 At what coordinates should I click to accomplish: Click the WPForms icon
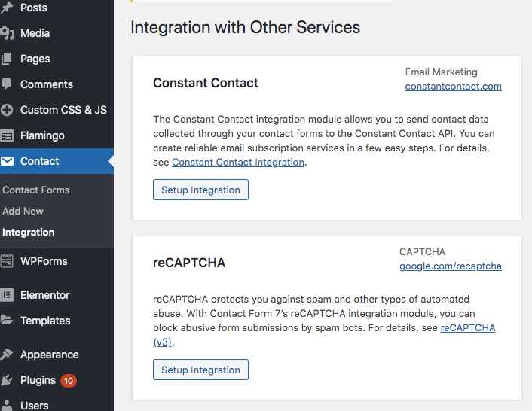tap(7, 261)
